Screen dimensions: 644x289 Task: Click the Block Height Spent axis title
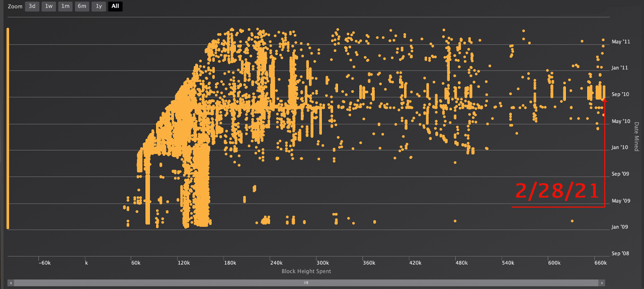pyautogui.click(x=306, y=271)
